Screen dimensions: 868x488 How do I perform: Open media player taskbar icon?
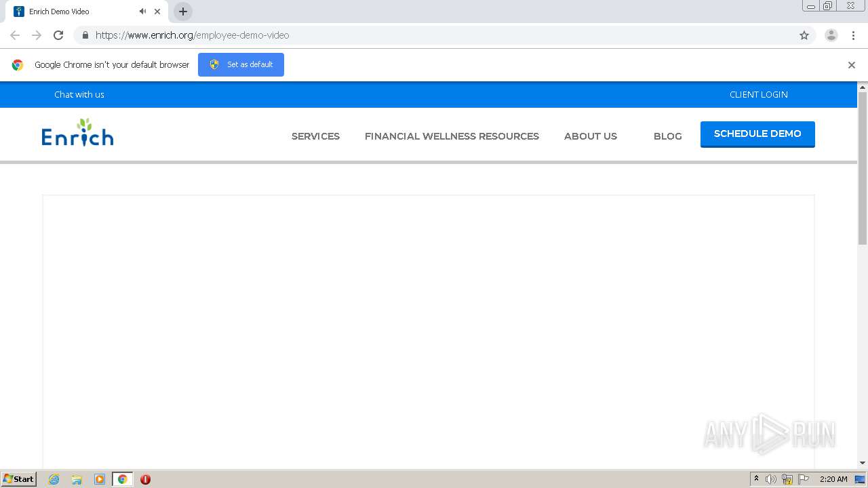point(100,479)
